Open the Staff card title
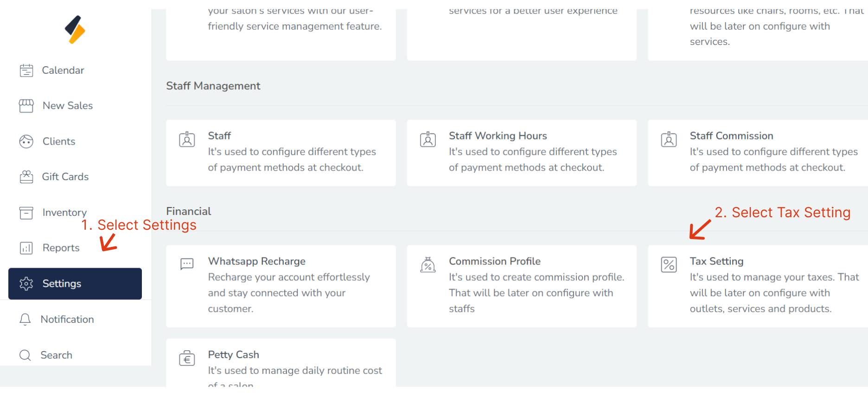Viewport: 868px width, 396px height. (x=219, y=136)
